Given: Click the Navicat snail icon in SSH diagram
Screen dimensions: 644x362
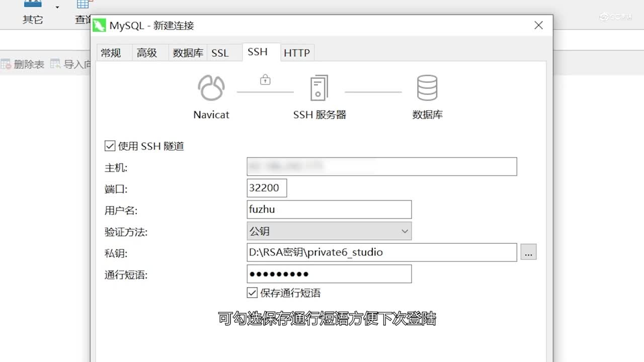Looking at the screenshot, I should [x=210, y=87].
